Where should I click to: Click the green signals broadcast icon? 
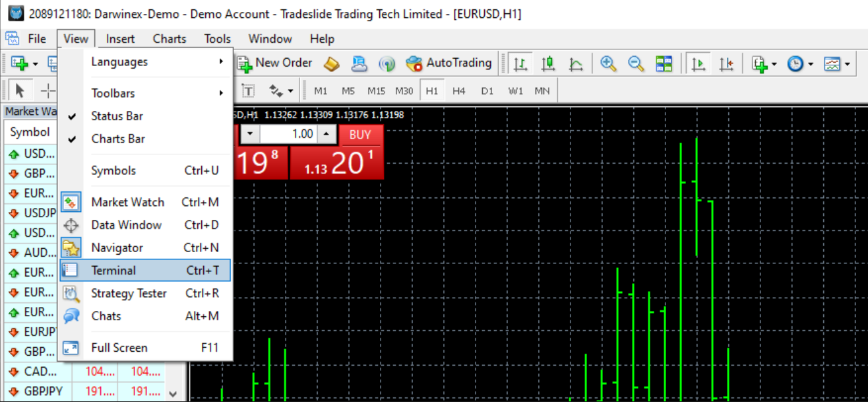point(387,63)
